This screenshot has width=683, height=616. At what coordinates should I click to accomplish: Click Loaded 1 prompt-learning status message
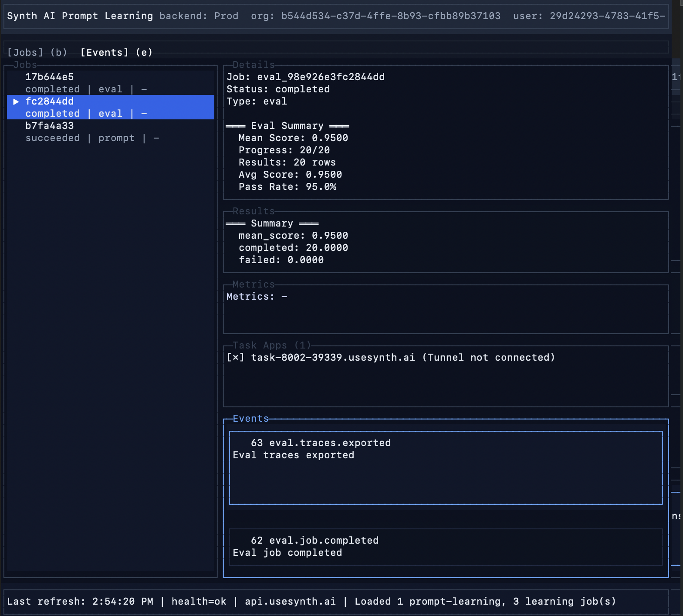coord(485,601)
